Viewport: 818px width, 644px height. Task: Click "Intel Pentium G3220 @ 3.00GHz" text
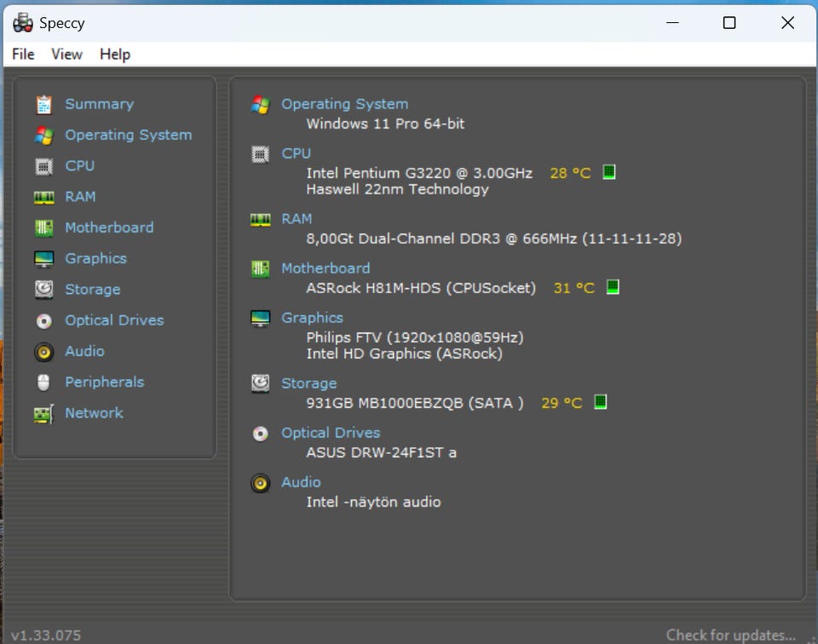coord(419,173)
